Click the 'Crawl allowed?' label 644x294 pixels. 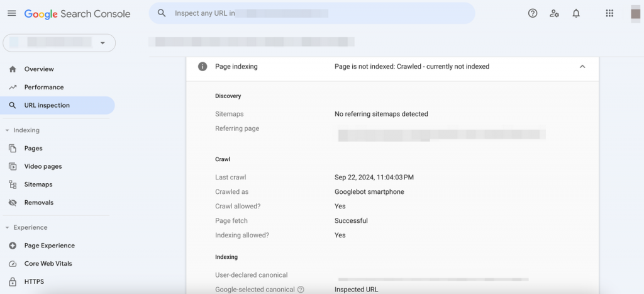pyautogui.click(x=237, y=206)
